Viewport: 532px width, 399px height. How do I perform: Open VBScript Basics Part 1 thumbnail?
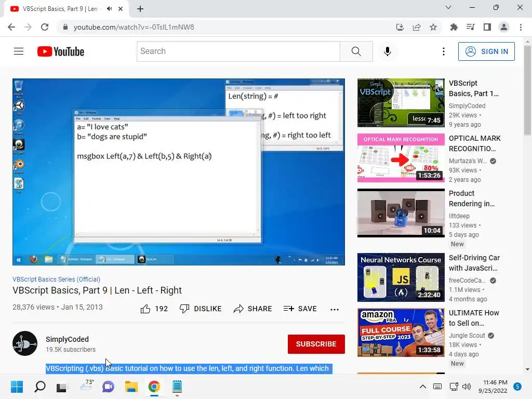(401, 103)
